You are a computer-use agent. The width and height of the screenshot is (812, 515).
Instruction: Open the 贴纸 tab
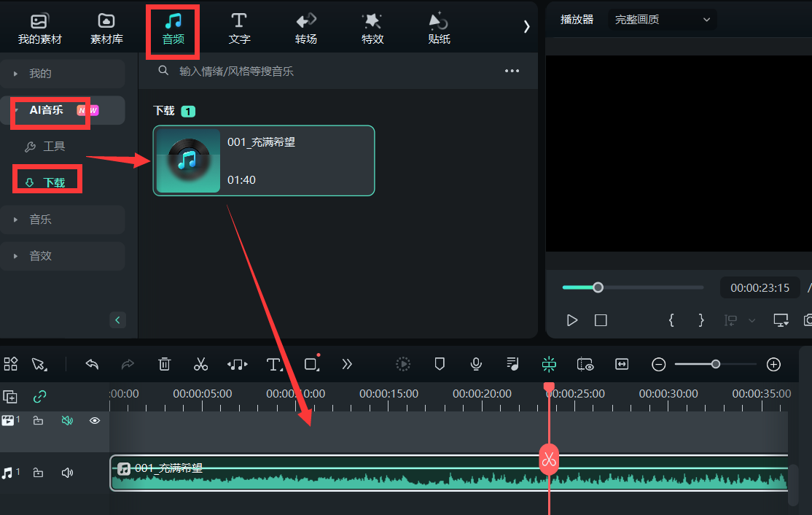[439, 28]
